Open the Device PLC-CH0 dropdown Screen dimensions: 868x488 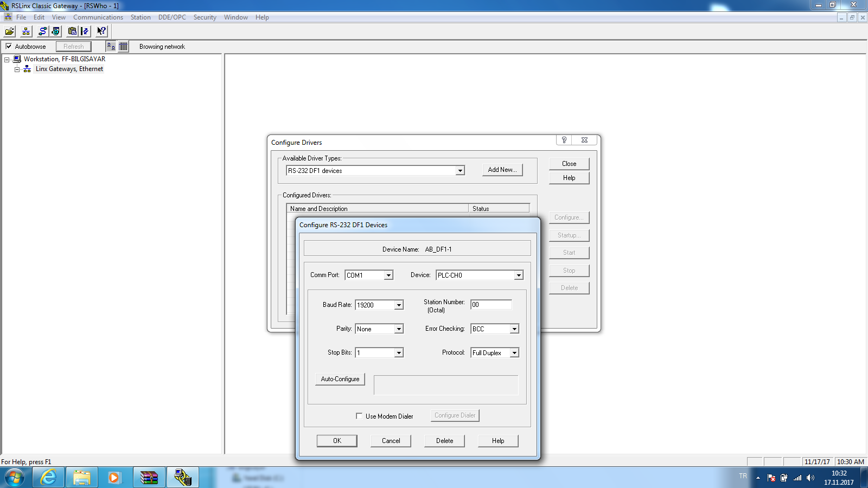(519, 275)
